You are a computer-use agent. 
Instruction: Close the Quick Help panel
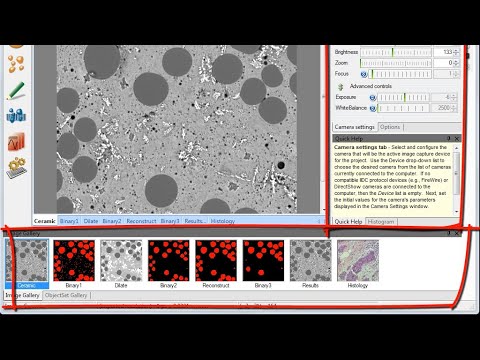click(x=457, y=138)
